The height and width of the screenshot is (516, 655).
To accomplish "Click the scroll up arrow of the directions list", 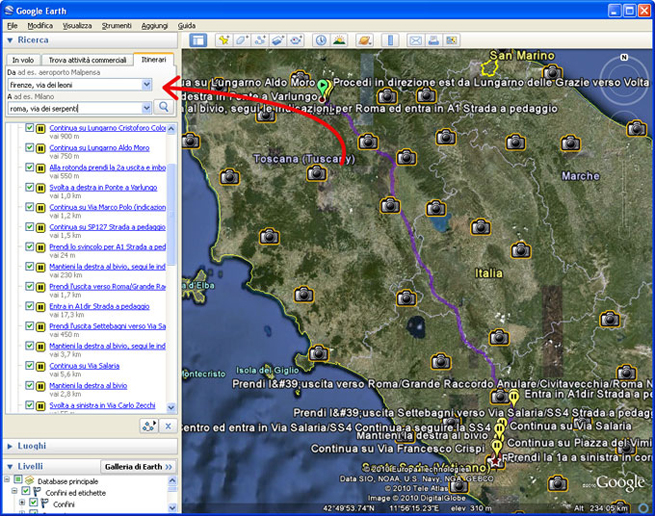I will click(x=171, y=129).
